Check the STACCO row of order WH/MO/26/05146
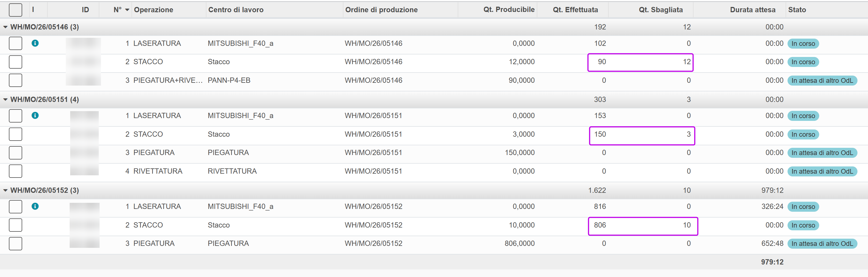 (x=16, y=62)
